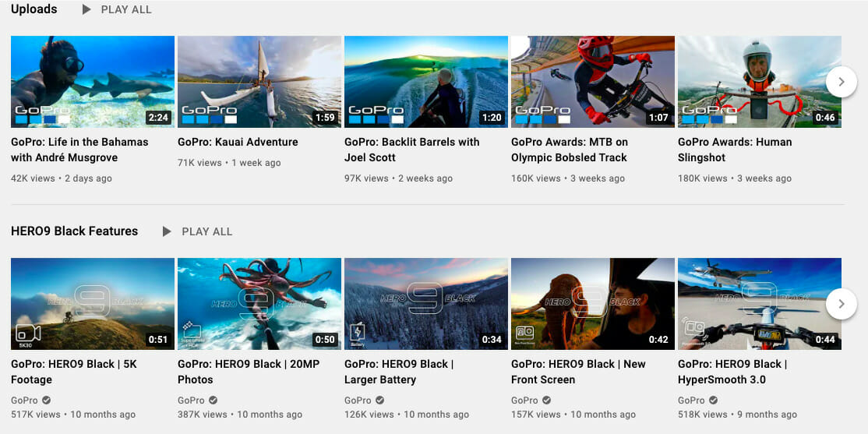Open title 'GoPro: Life in the Bahamas with André Musgrove'

[x=79, y=150]
